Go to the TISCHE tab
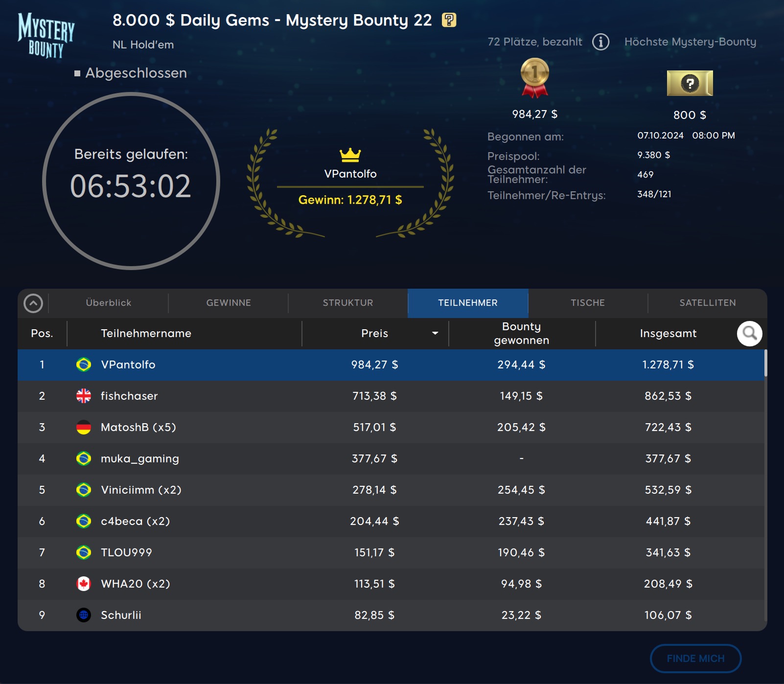 pos(587,303)
